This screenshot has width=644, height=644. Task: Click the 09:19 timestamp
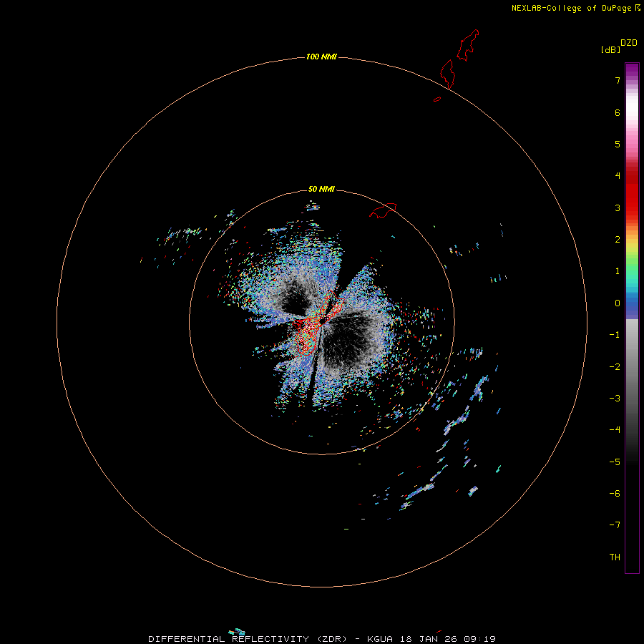pyautogui.click(x=479, y=639)
